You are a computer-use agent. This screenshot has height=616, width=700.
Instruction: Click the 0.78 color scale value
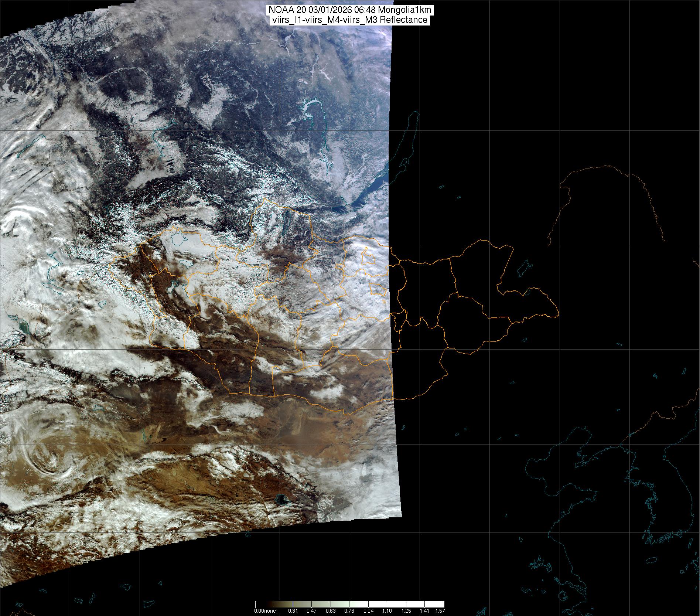click(x=349, y=611)
